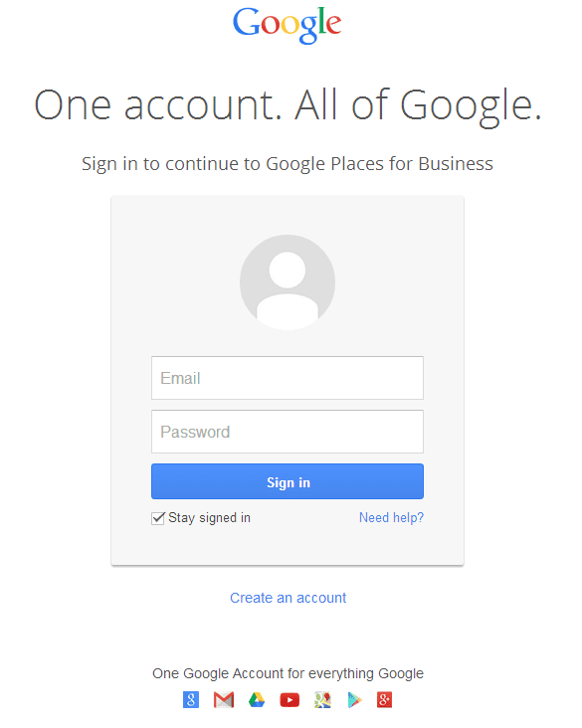Click the gray profile avatar placeholder

[288, 282]
